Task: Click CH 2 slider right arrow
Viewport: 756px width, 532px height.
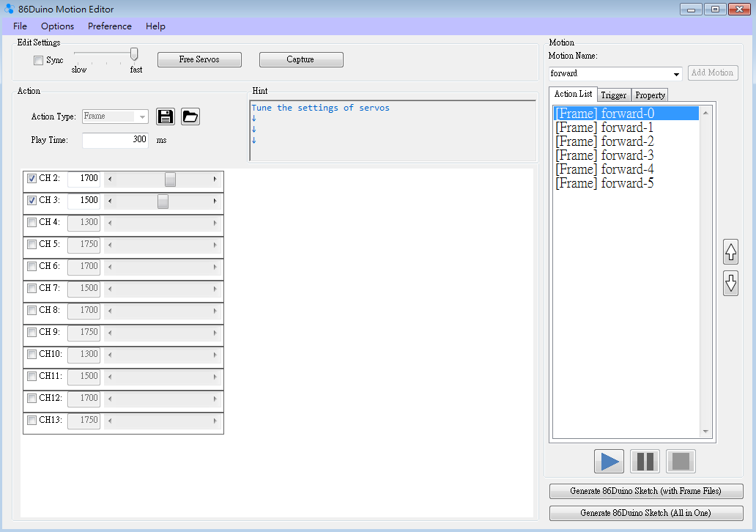Action: (x=215, y=179)
